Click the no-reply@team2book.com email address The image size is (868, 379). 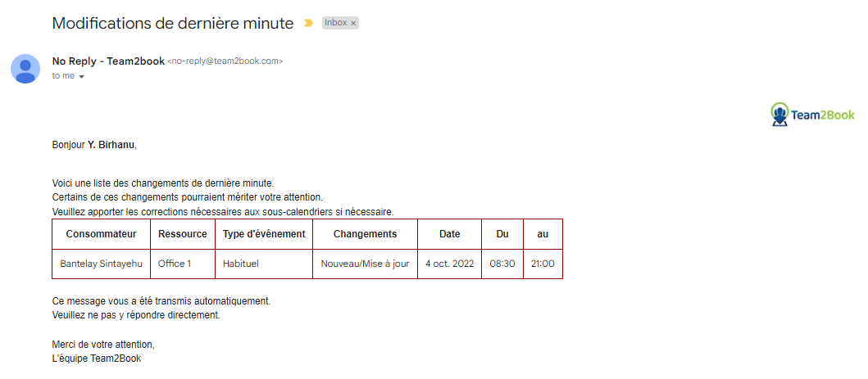225,61
